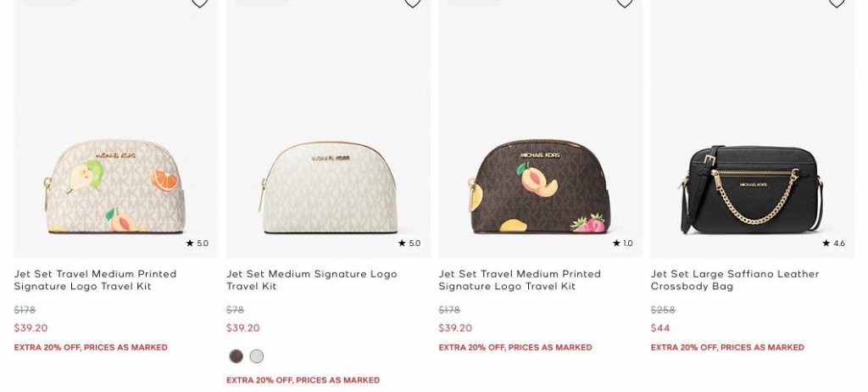Favorite the fruit-print vanilla travel kit heart
The image size is (868, 392).
(x=200, y=3)
